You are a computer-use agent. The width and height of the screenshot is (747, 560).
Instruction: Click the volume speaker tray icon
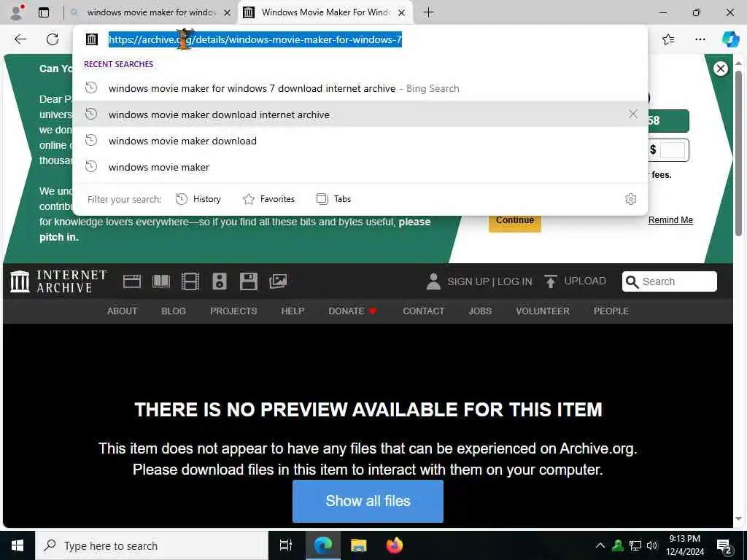tap(653, 545)
